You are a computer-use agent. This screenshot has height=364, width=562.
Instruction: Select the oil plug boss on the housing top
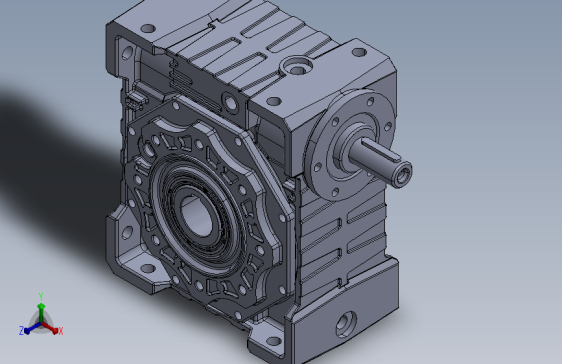(x=296, y=67)
